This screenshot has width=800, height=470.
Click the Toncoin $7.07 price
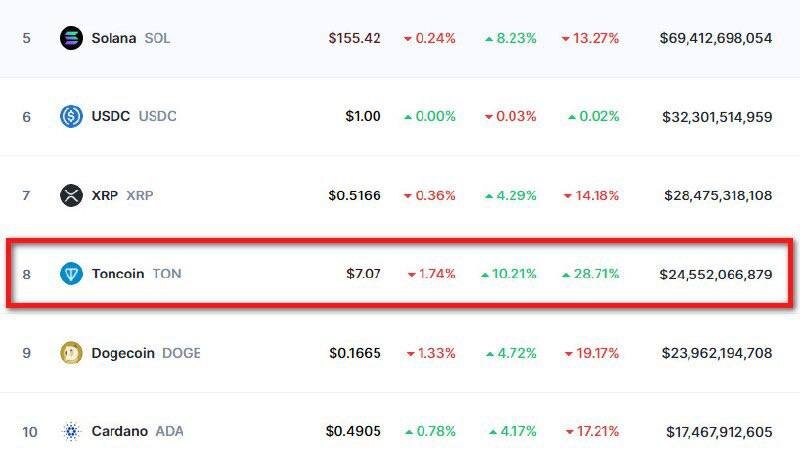(x=363, y=274)
